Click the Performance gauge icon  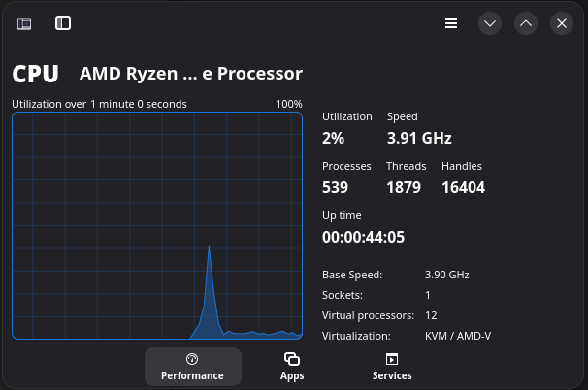pos(192,359)
